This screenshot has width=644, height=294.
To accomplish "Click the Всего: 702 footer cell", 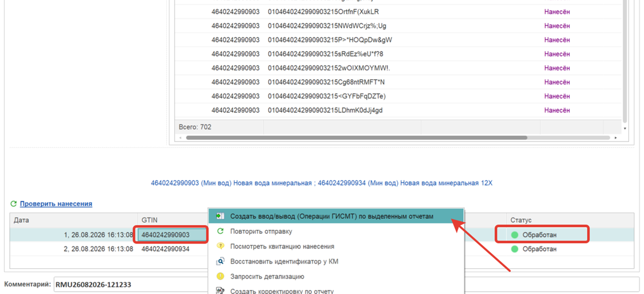I will tap(219, 127).
